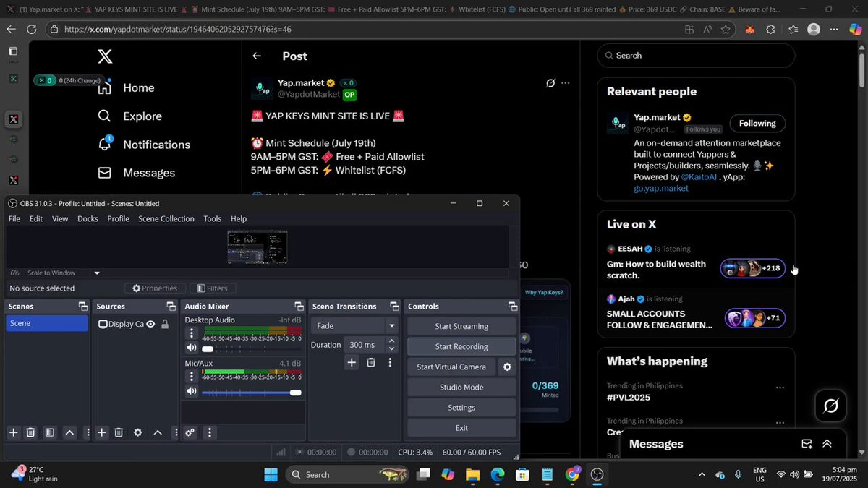Click Start Recording button
Image resolution: width=868 pixels, height=488 pixels.
[461, 346]
